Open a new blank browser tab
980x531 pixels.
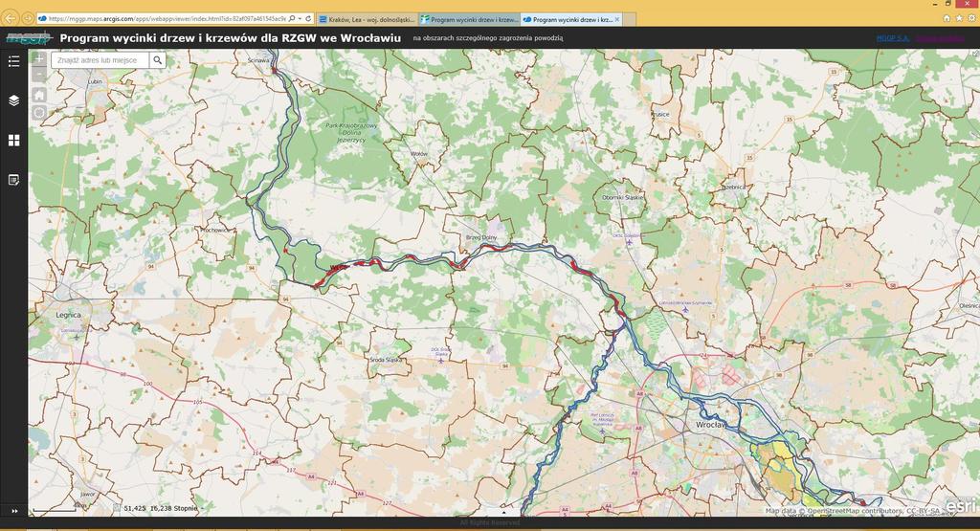629,19
